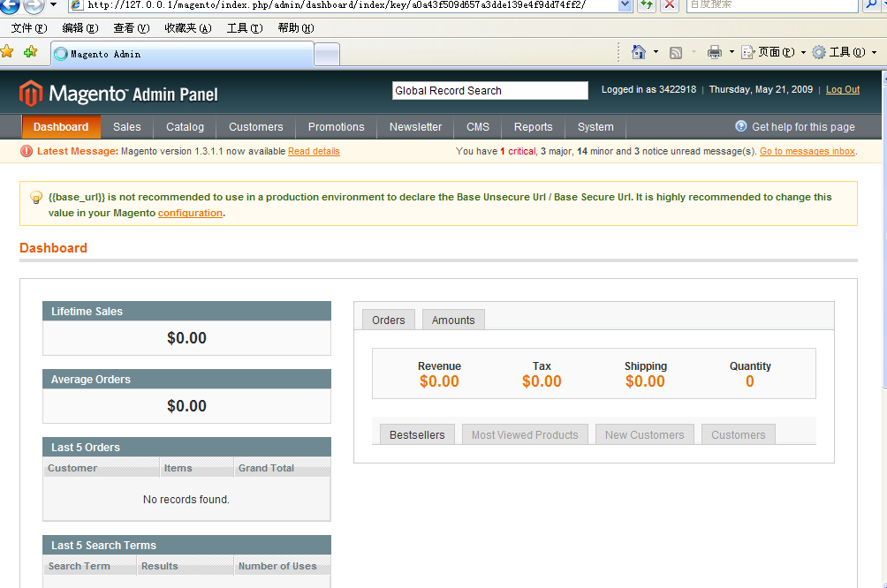Click the Log Out link

pos(842,88)
